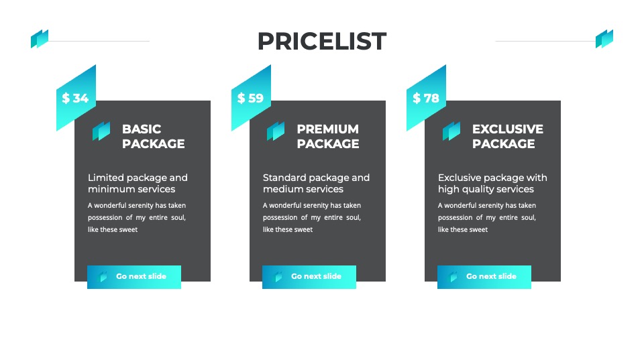644x362 pixels.
Task: Click the small icon on the Exclusive card's Go next slide button
Action: (453, 277)
